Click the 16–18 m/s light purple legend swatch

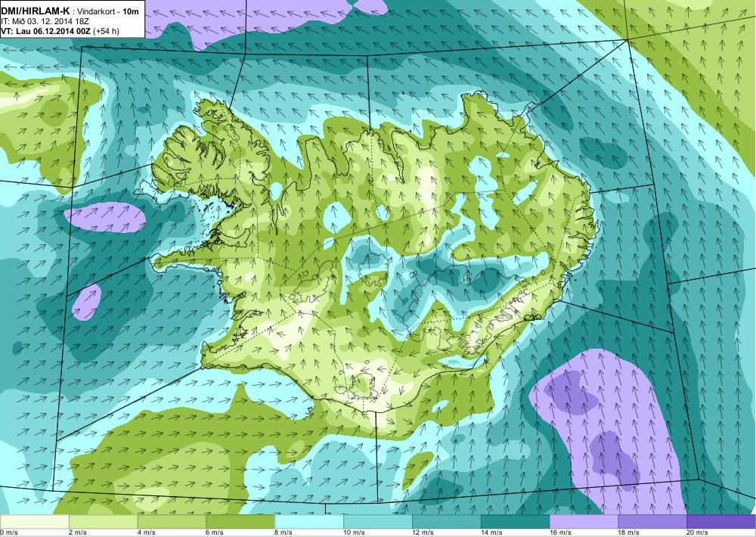click(x=584, y=522)
